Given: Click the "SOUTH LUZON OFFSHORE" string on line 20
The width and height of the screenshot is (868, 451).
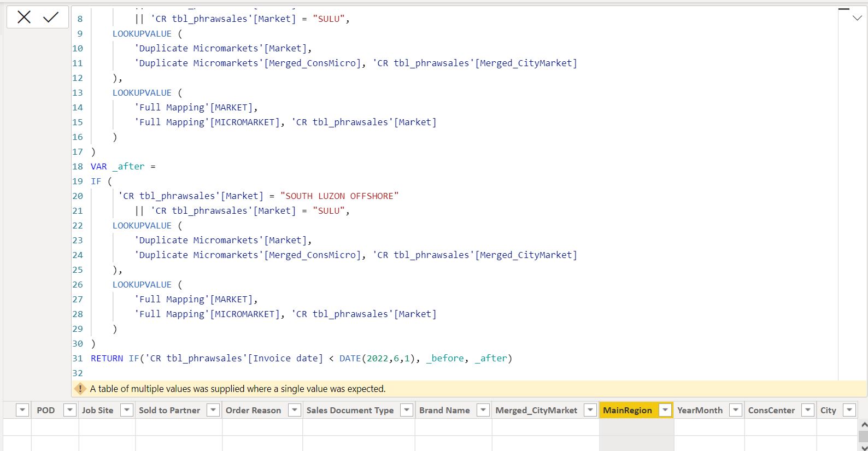Looking at the screenshot, I should (x=339, y=196).
